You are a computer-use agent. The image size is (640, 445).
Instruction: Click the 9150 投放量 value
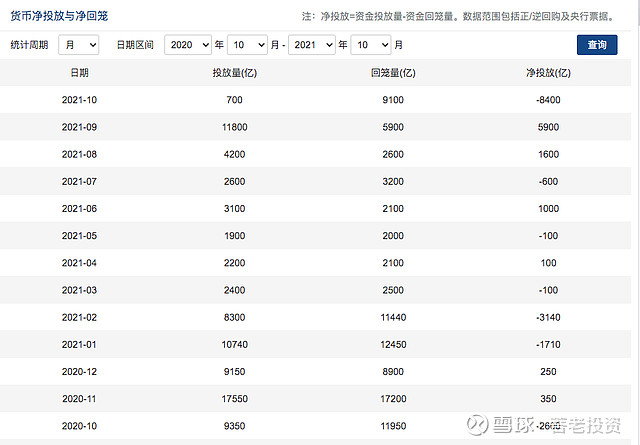[x=234, y=372]
